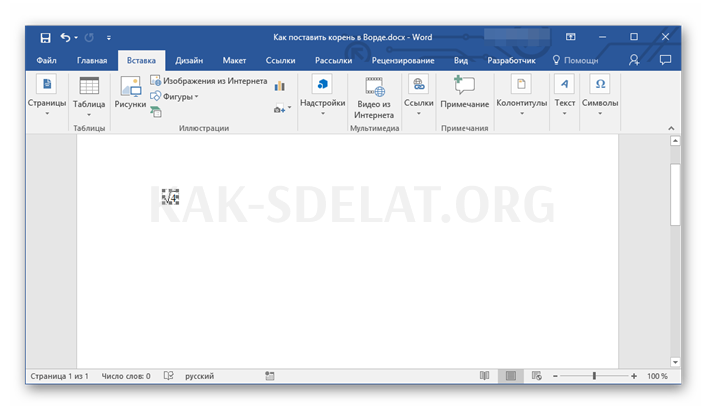Click the vertical scrollbar thumb
706x409 pixels.
tap(675, 194)
